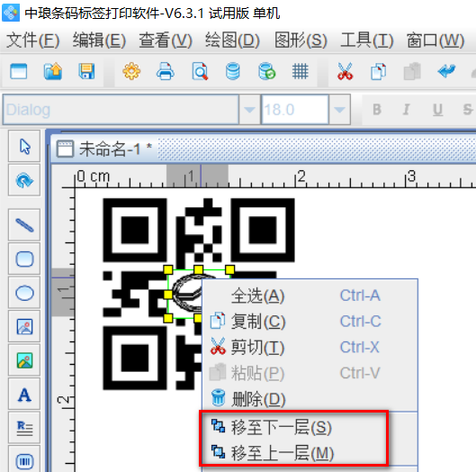Image resolution: width=476 pixels, height=472 pixels.
Task: Expand the font size dropdown arrow
Action: point(340,109)
